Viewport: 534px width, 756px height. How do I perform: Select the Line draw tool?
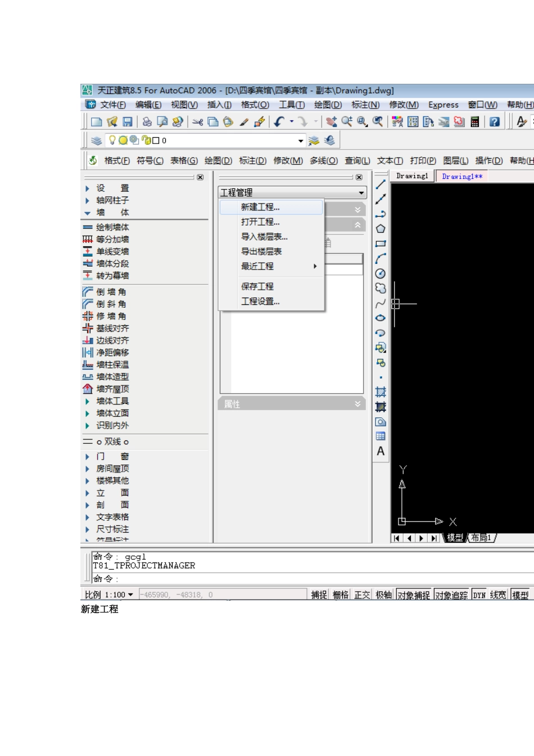[381, 184]
